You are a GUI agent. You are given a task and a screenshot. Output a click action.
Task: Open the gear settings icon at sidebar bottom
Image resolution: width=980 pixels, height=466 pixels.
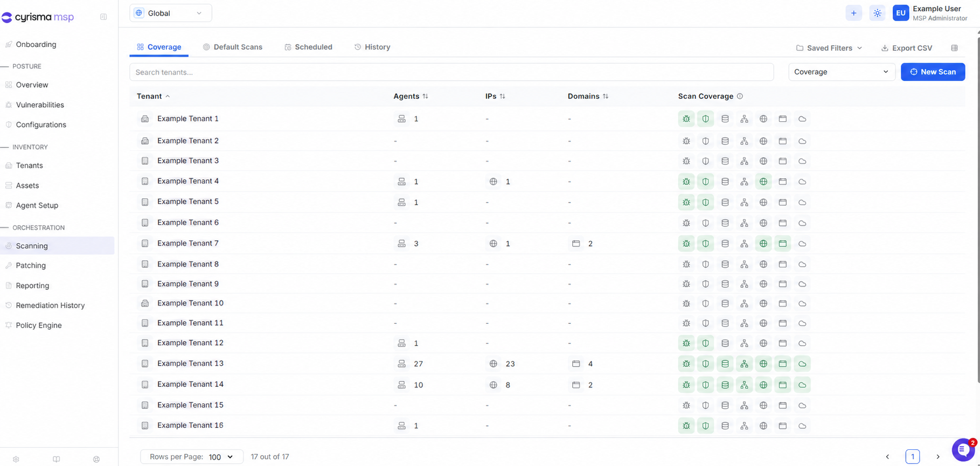click(x=16, y=459)
